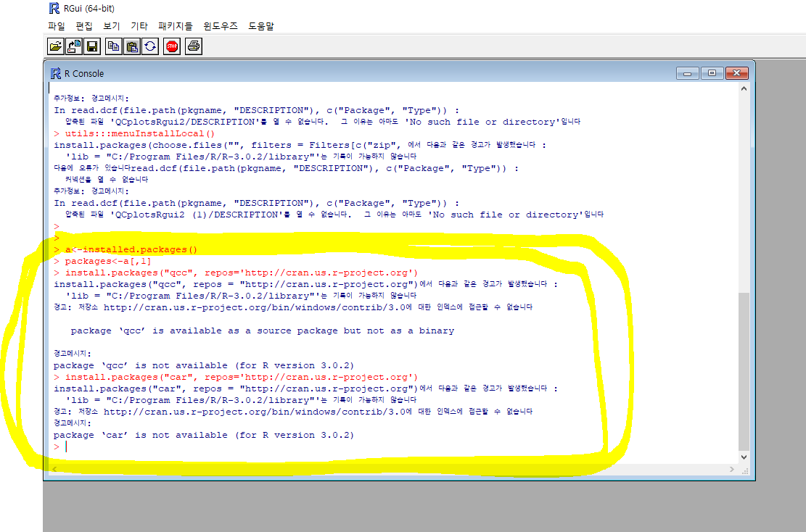Viewport: 806px width, 532px height.
Task: Open the 편집 menu
Action: 84,26
